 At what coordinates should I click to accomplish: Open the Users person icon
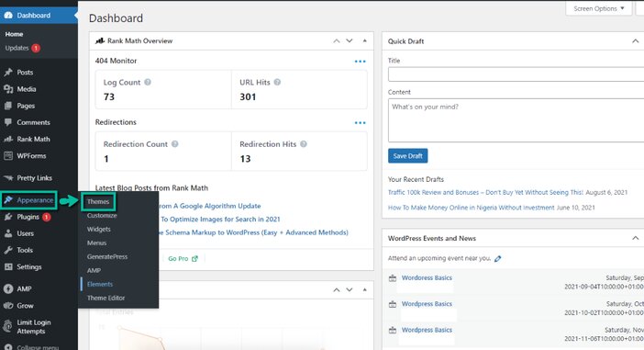tap(8, 233)
